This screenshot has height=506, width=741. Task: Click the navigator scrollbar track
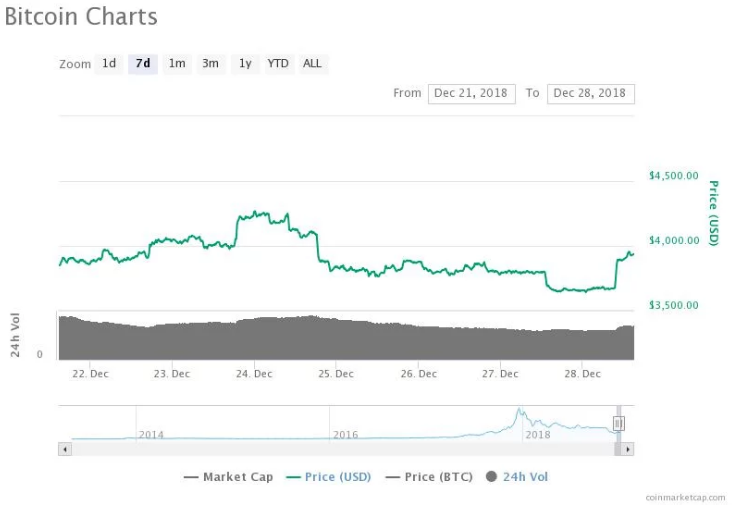[x=343, y=449]
